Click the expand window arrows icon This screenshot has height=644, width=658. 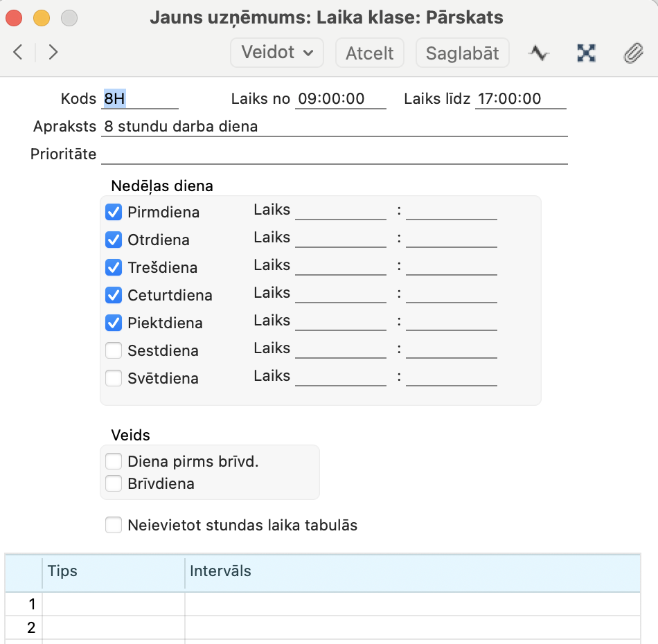586,53
